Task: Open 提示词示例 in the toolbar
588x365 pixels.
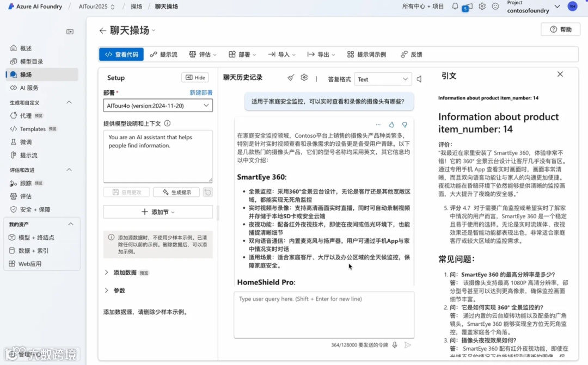Action: tap(366, 54)
